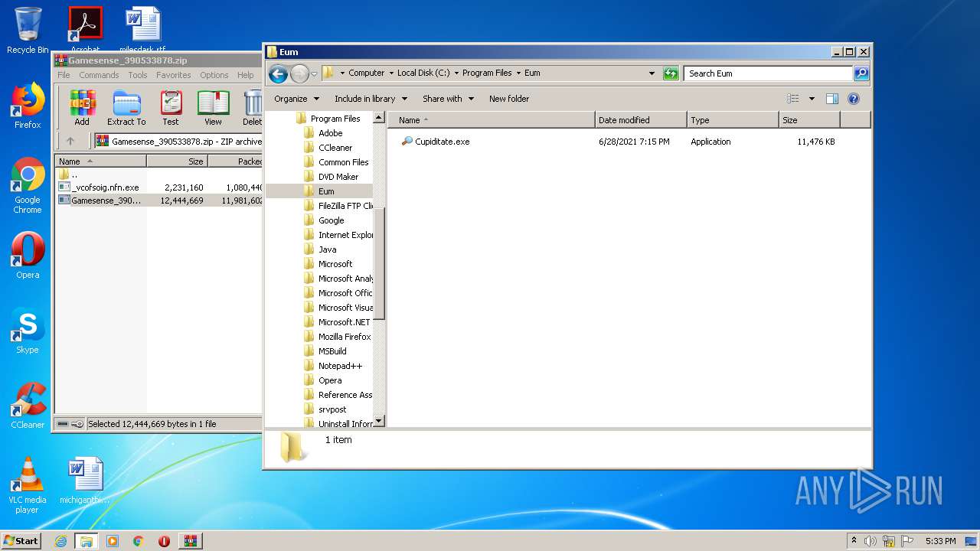This screenshot has height=551, width=980.
Task: Sort by Date modified column header
Action: pos(641,120)
